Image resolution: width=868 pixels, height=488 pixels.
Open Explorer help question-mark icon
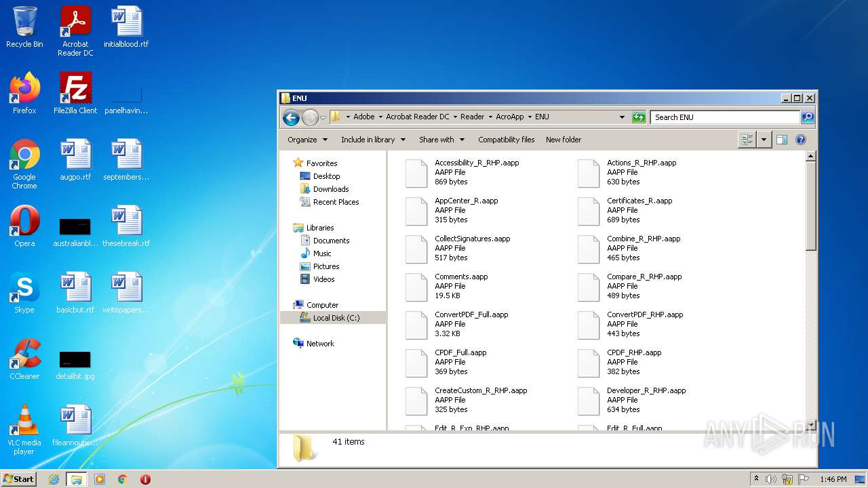[801, 140]
